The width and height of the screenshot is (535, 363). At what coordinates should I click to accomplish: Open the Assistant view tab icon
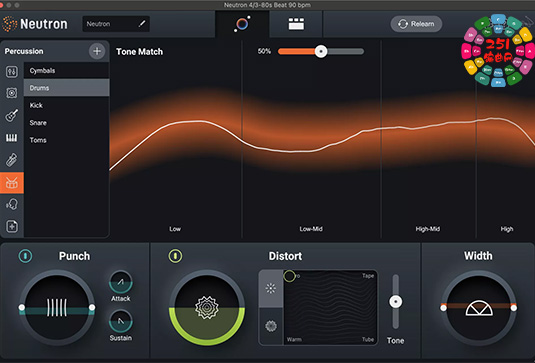pyautogui.click(x=242, y=24)
